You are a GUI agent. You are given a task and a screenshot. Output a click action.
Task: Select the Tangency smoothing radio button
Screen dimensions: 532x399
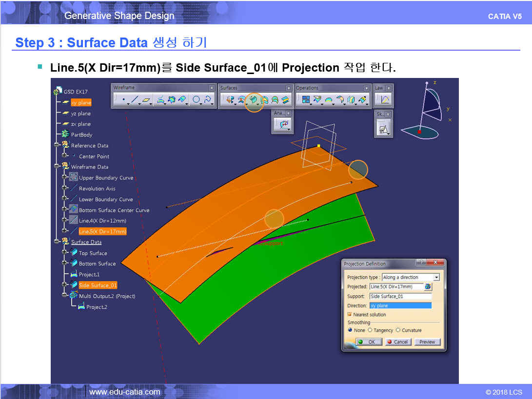[x=370, y=330]
